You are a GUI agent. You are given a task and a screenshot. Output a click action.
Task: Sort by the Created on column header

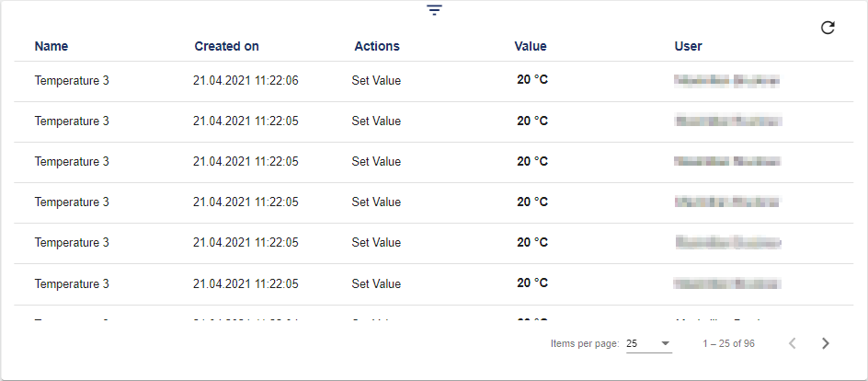[x=226, y=46]
